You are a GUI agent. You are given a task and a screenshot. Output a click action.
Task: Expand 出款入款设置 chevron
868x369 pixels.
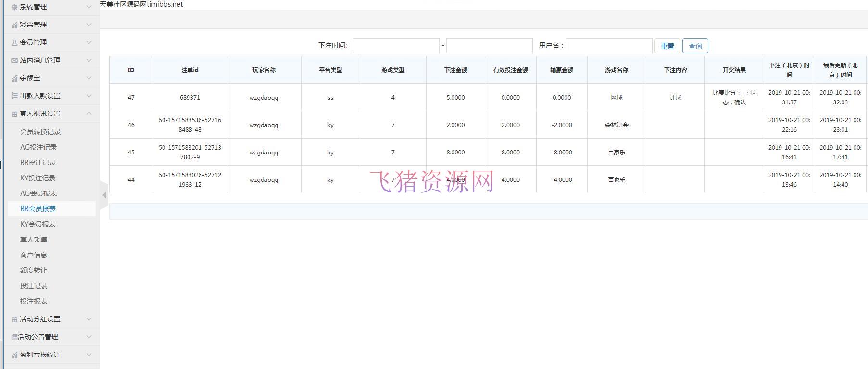point(89,96)
